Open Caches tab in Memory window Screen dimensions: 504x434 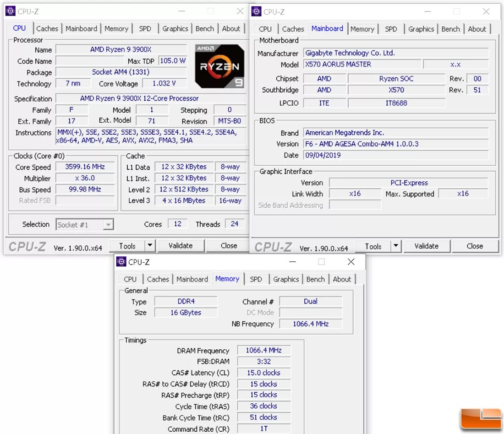coord(158,279)
